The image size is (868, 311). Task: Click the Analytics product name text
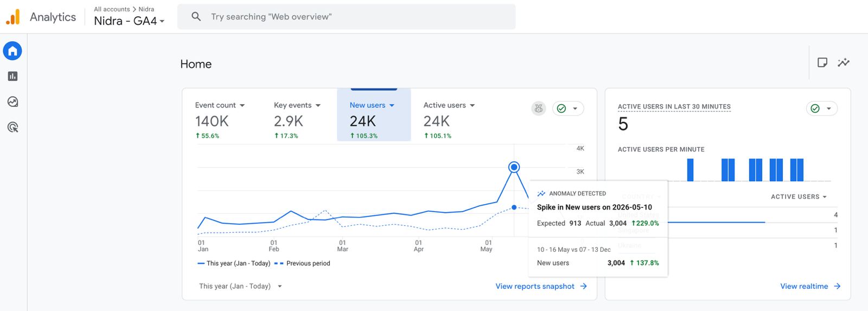(53, 17)
